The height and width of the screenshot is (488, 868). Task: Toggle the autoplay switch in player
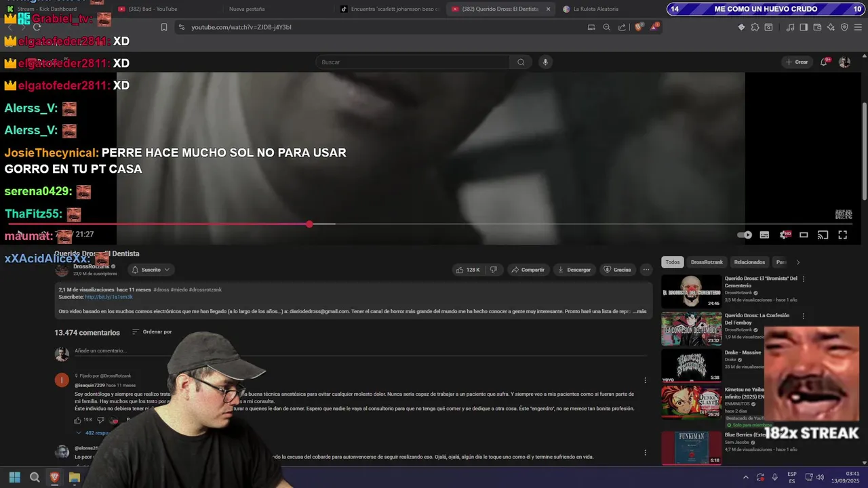(x=745, y=235)
